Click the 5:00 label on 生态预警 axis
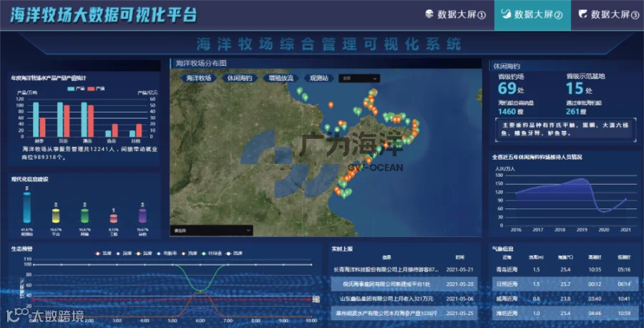 click(x=172, y=321)
